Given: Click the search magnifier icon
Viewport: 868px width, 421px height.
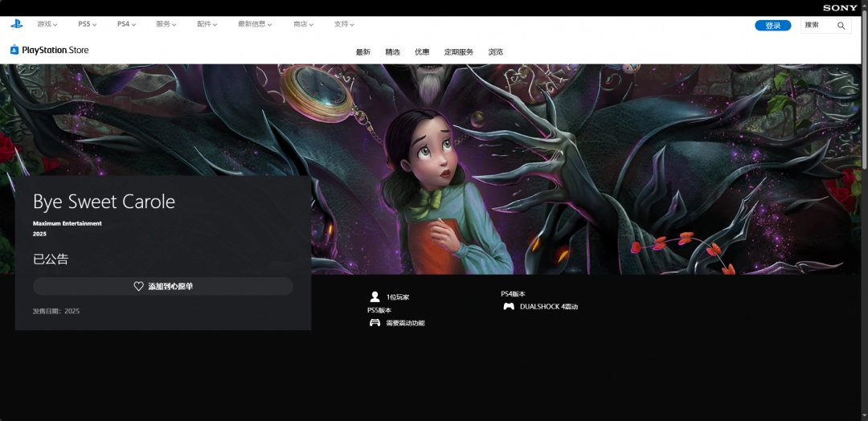Looking at the screenshot, I should 841,26.
